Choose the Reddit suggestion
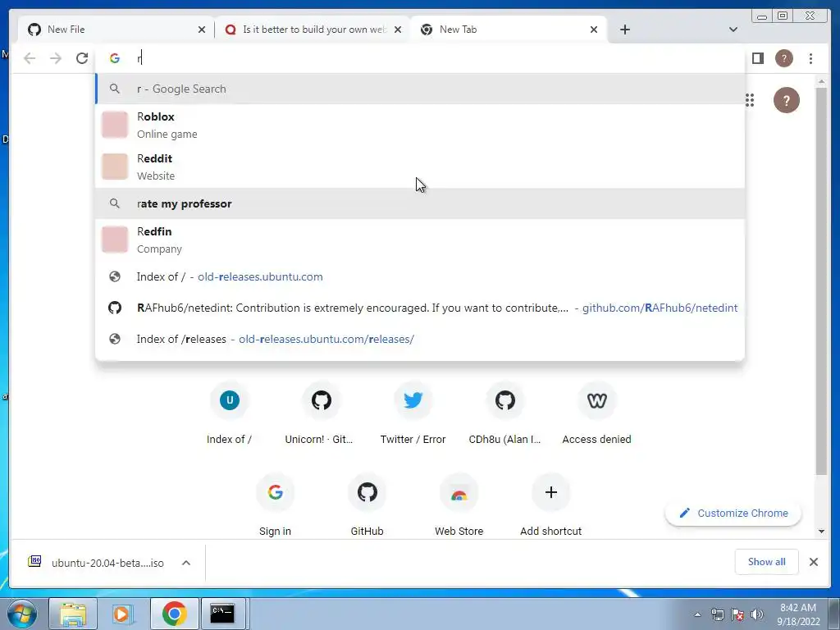Image resolution: width=840 pixels, height=630 pixels. click(420, 167)
